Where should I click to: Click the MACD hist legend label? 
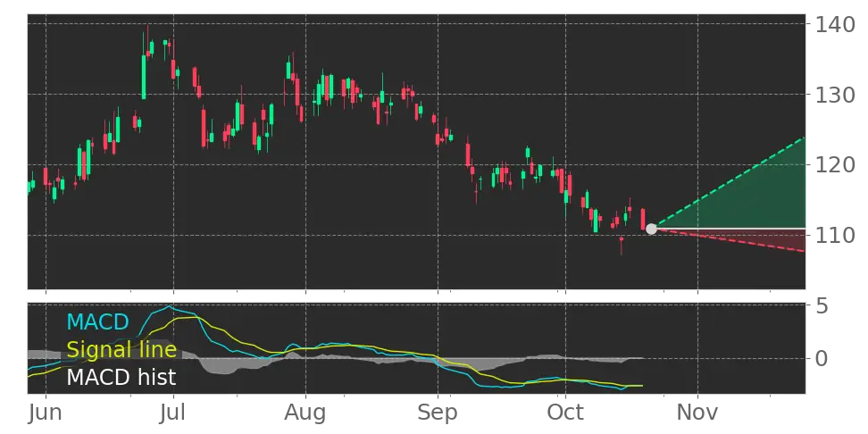pyautogui.click(x=121, y=377)
